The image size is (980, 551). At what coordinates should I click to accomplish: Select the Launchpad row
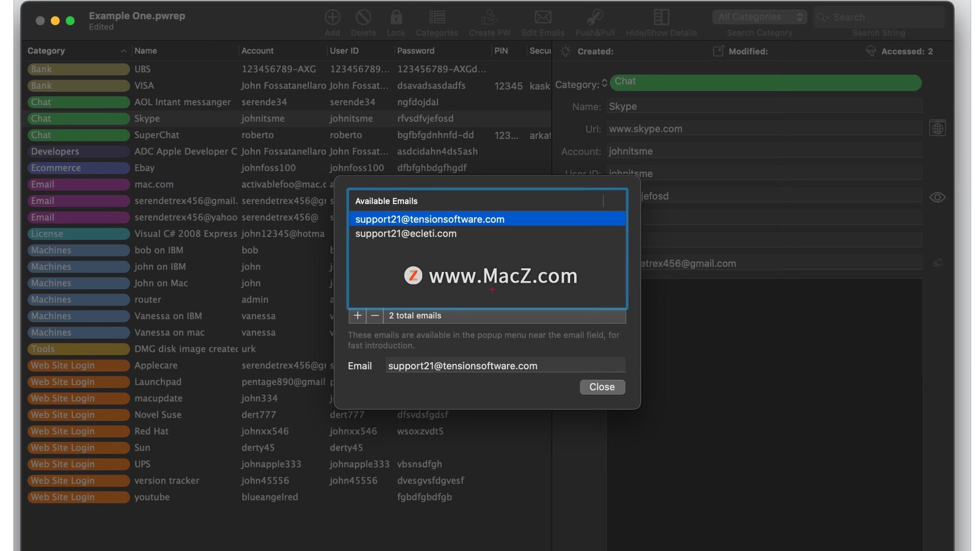point(179,382)
